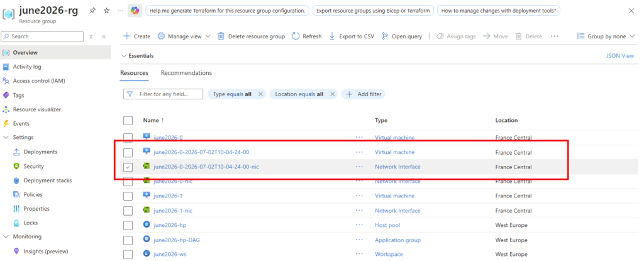Open row ellipsis menu for june2026-1
This screenshot has height=261, width=644.
tap(359, 196)
